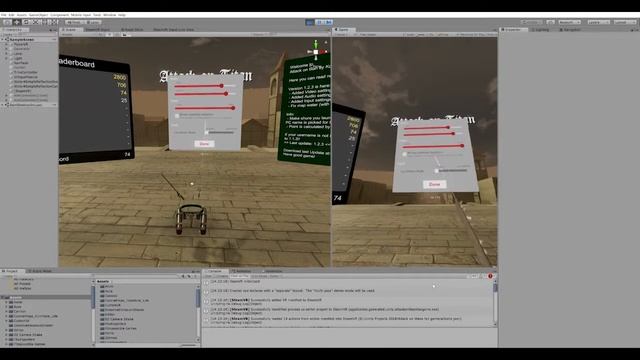Open the Edit menu

tap(11, 15)
